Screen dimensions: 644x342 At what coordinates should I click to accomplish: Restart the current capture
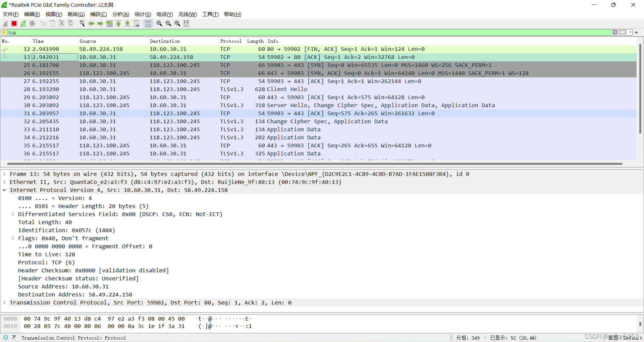[x=23, y=23]
